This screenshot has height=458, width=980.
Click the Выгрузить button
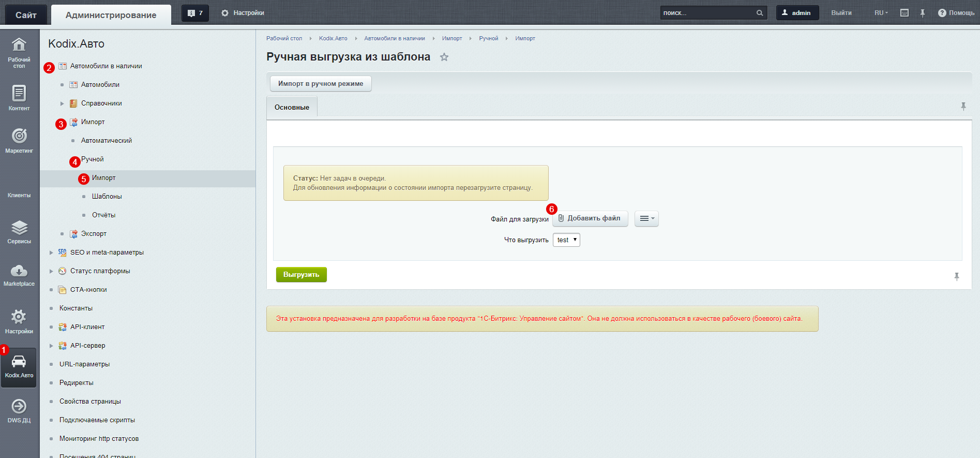coord(301,275)
